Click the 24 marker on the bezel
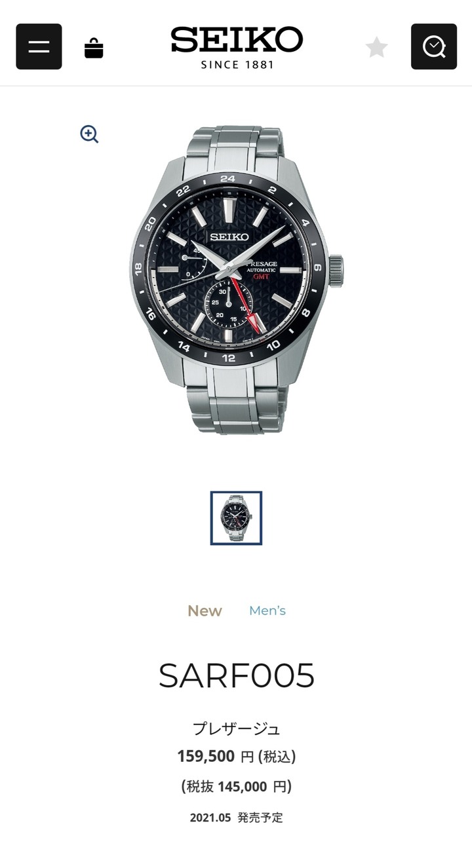 click(x=227, y=178)
